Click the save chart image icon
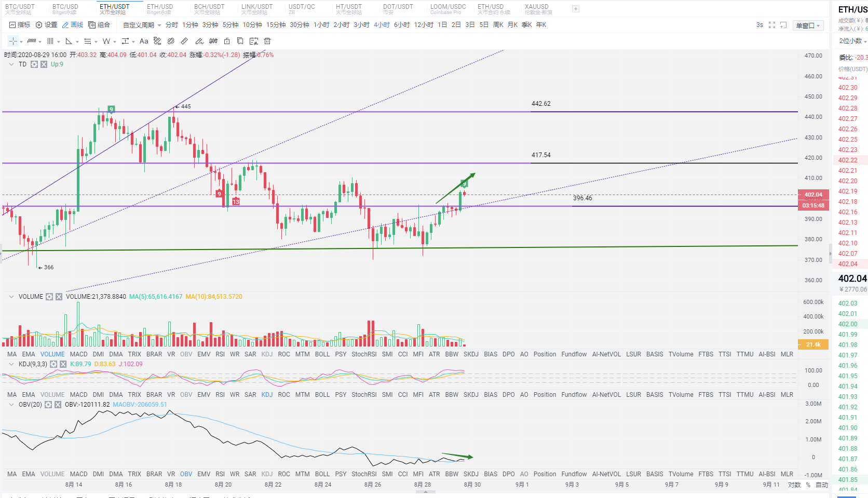The width and height of the screenshot is (868, 498). click(x=254, y=41)
